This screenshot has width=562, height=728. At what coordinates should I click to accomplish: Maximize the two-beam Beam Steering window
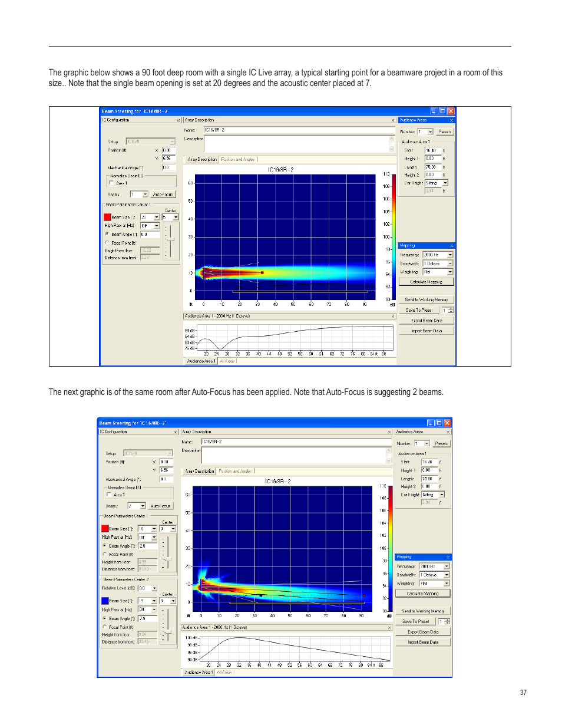point(439,423)
